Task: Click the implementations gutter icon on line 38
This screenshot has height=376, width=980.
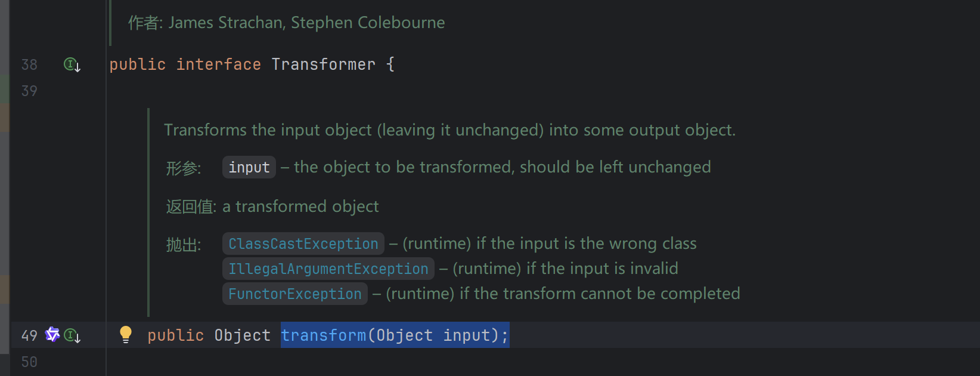Action: pyautogui.click(x=72, y=64)
